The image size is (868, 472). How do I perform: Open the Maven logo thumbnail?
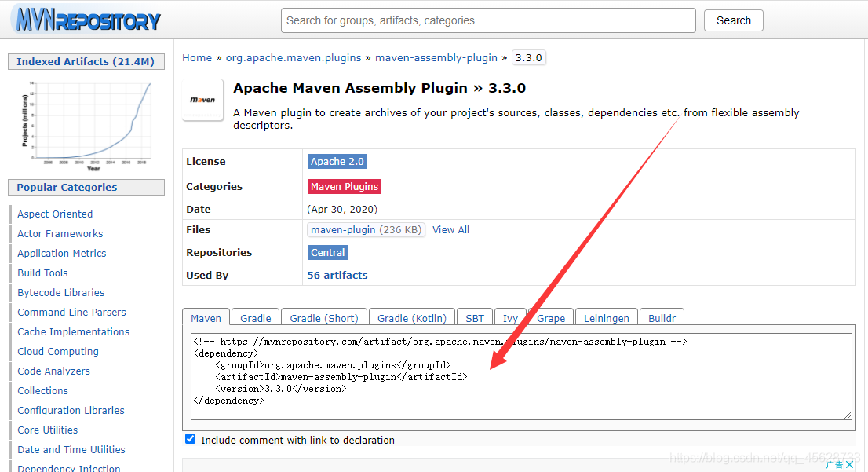[x=202, y=100]
